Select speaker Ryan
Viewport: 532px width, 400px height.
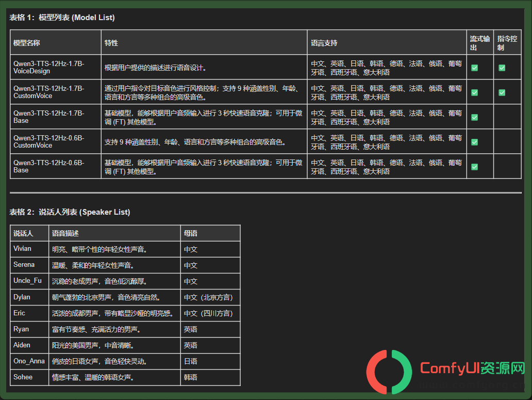click(x=21, y=329)
